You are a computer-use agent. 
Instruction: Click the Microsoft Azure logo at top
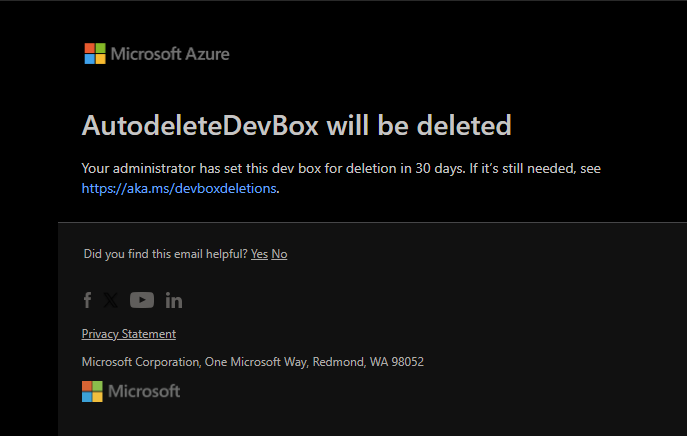click(157, 53)
